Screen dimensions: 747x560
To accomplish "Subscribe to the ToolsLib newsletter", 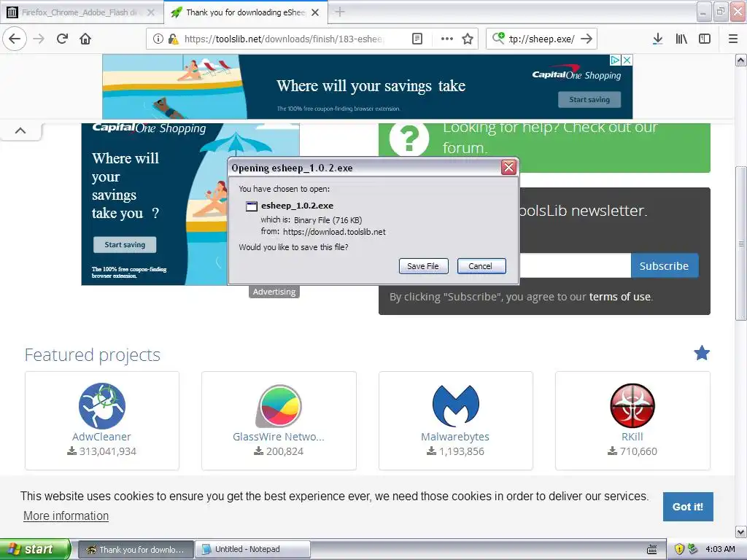I will (x=664, y=265).
